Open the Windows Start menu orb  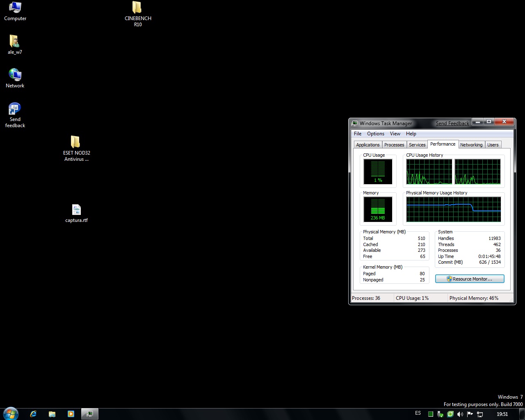coord(11,413)
